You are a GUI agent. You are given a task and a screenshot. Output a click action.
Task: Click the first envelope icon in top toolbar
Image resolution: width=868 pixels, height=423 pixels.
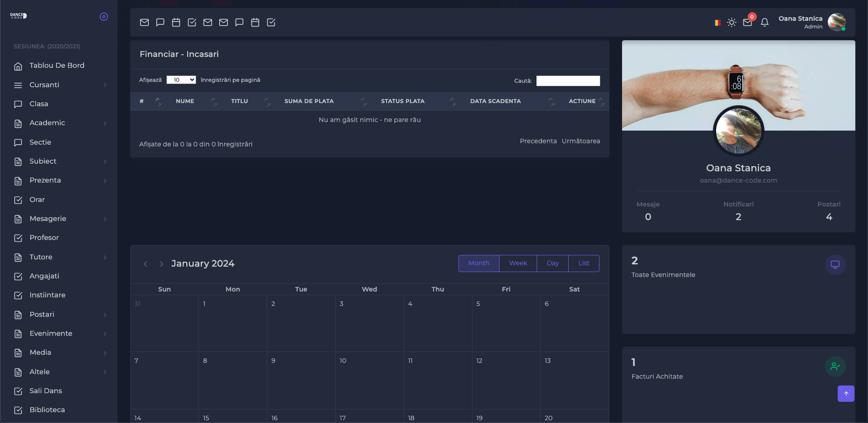pyautogui.click(x=144, y=22)
